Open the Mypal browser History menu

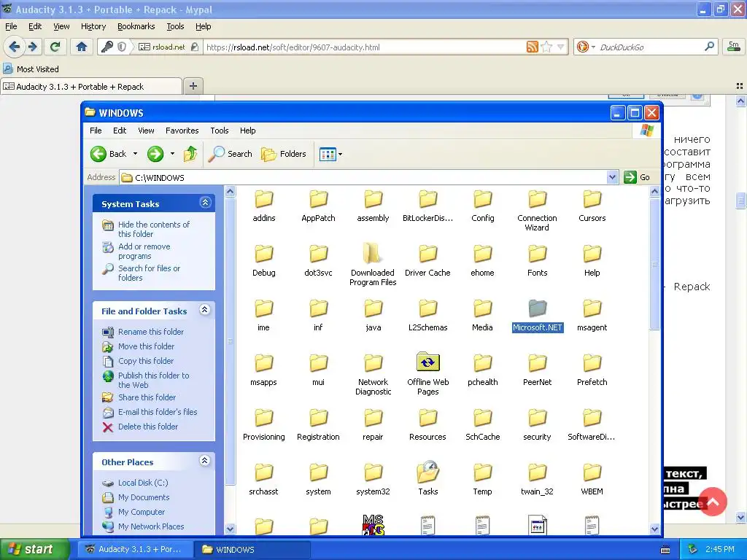[93, 27]
